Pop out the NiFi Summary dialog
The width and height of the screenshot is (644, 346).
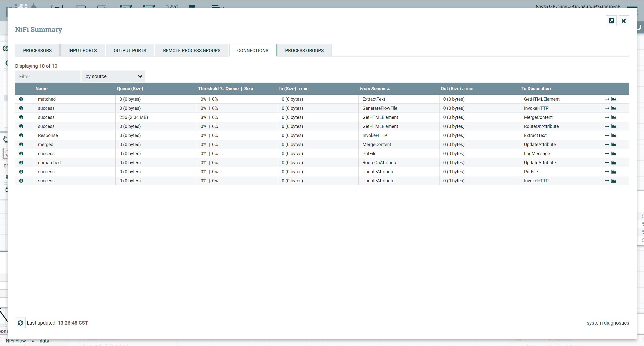click(x=611, y=21)
